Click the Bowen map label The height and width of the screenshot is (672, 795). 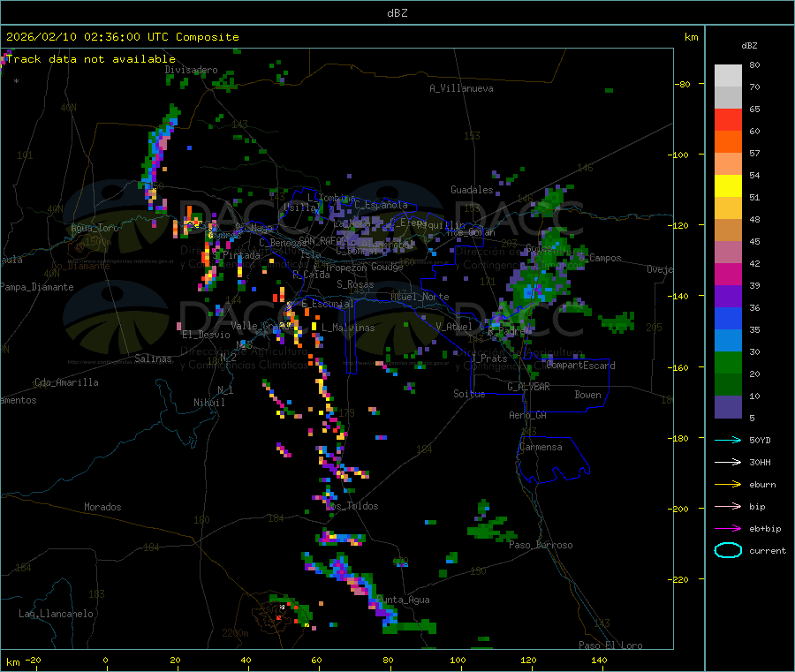(588, 395)
